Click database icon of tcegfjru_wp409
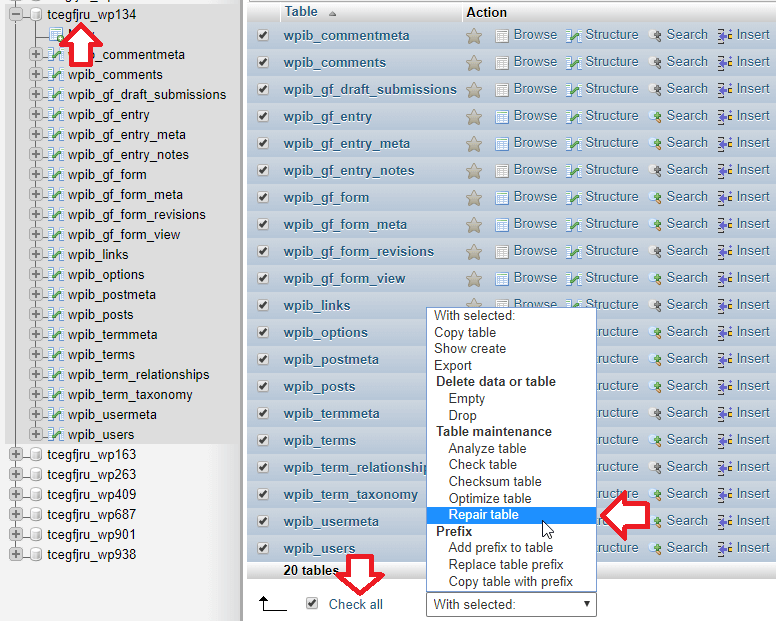 click(36, 494)
